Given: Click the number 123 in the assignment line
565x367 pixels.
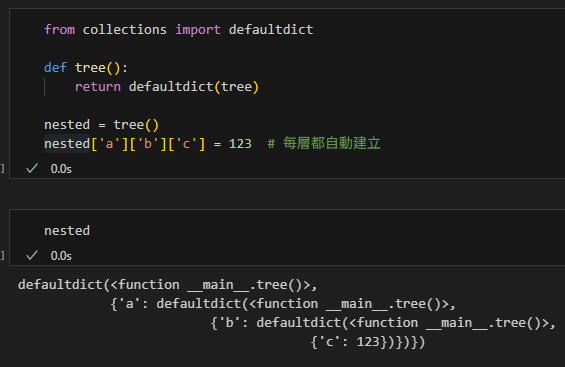Looking at the screenshot, I should [x=240, y=144].
